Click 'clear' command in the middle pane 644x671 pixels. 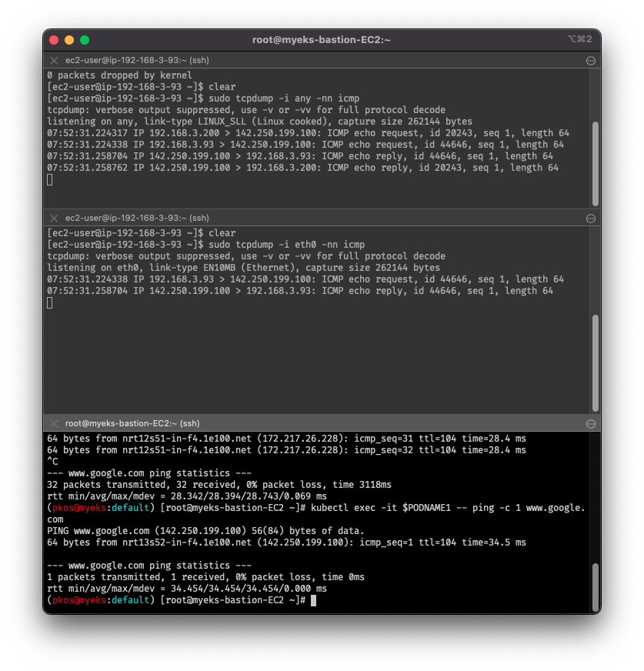coord(222,233)
